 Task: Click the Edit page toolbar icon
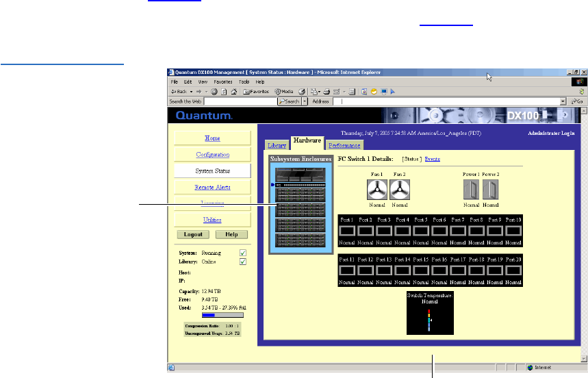pos(336,92)
